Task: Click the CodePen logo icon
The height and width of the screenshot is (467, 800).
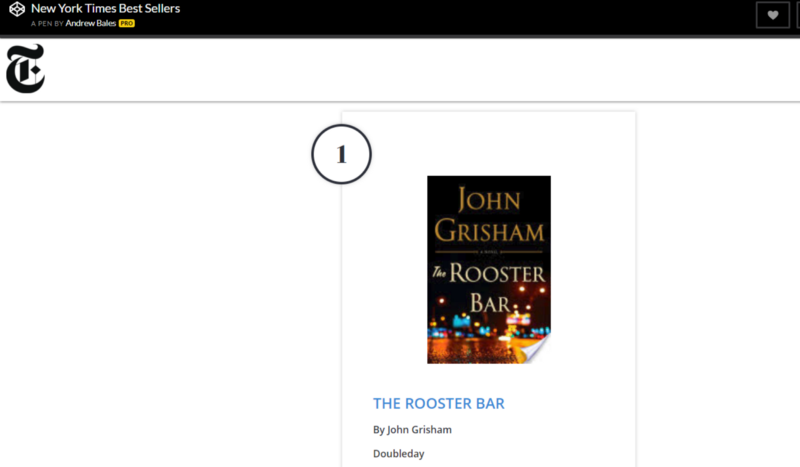Action: [x=17, y=9]
